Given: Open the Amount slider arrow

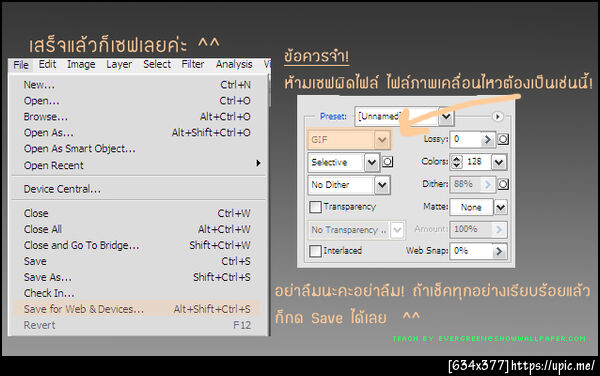Looking at the screenshot, I should tap(499, 230).
